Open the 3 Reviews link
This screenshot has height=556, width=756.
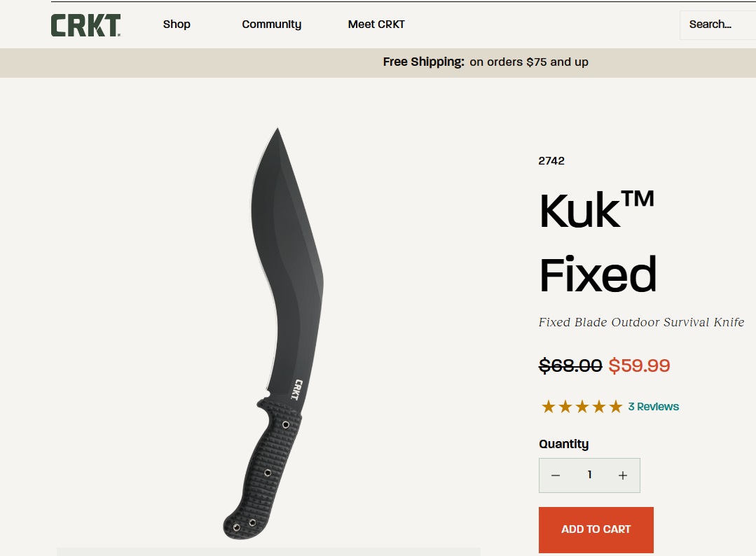point(653,407)
